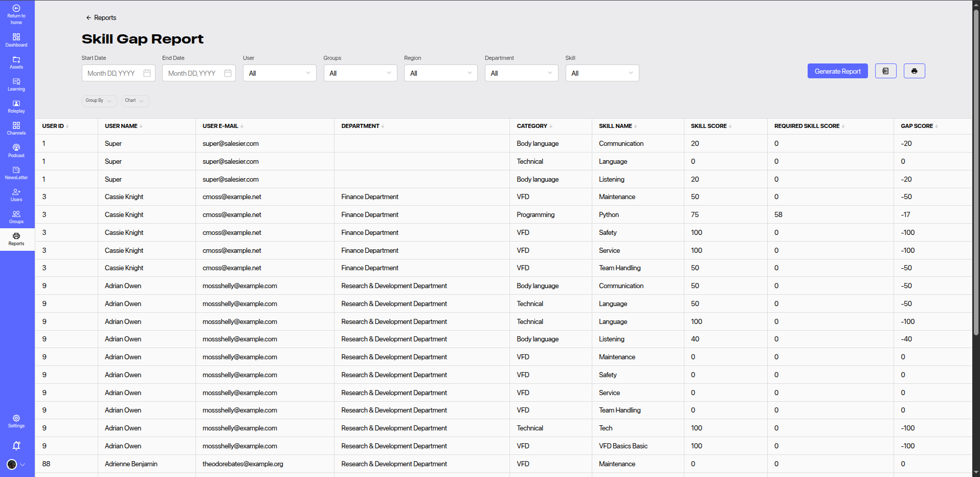Select Learning in the sidebar menu
The height and width of the screenshot is (477, 980).
coord(16,84)
